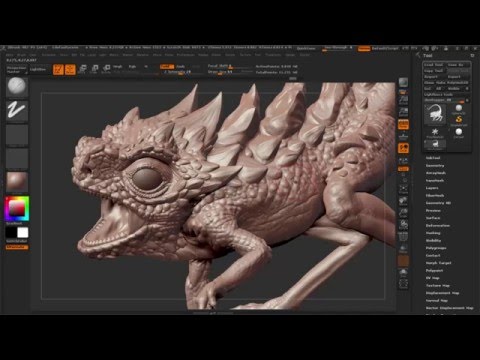Viewport: 480px width, 360px height.
Task: Select the Scale transform tool in top shelf
Action: click(x=95, y=69)
